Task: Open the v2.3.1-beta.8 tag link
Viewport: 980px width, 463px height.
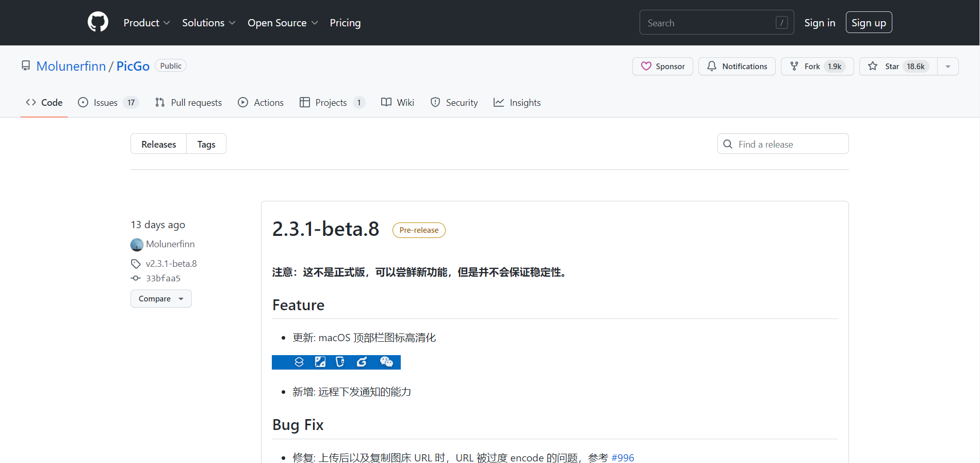Action: 171,264
